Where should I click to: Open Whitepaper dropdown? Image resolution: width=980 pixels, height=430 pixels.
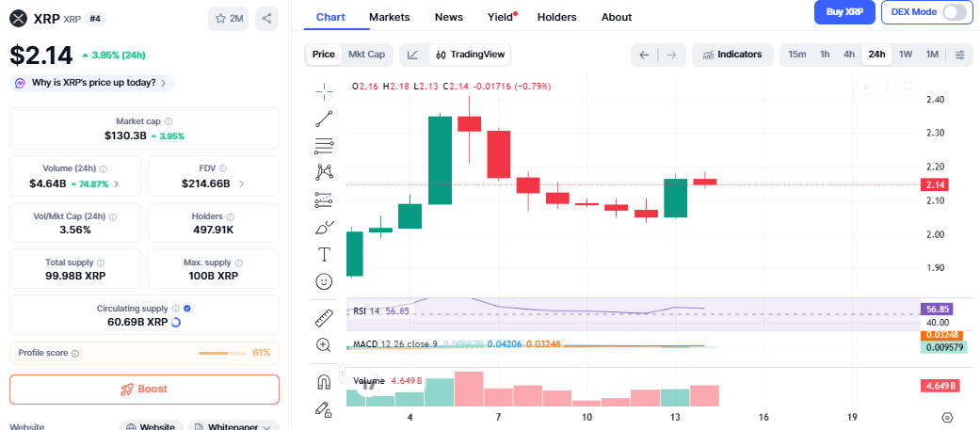233,427
